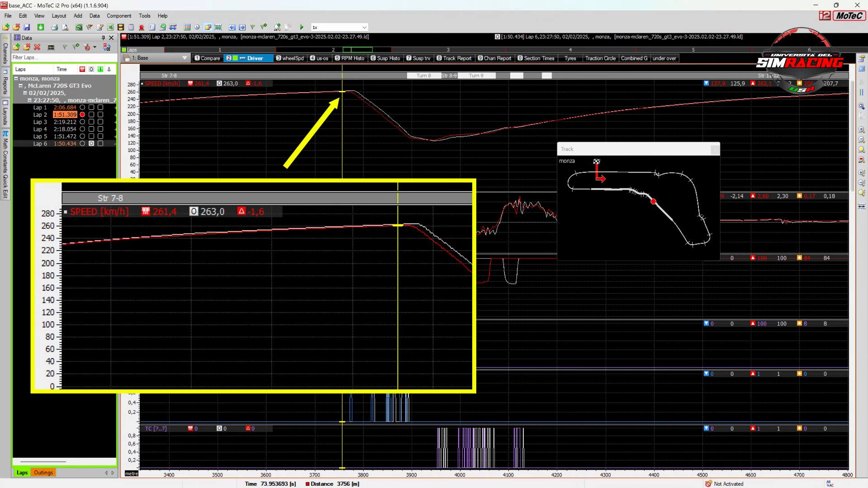Switch to the Outings tab
This screenshot has height=488, width=868.
coord(43,472)
